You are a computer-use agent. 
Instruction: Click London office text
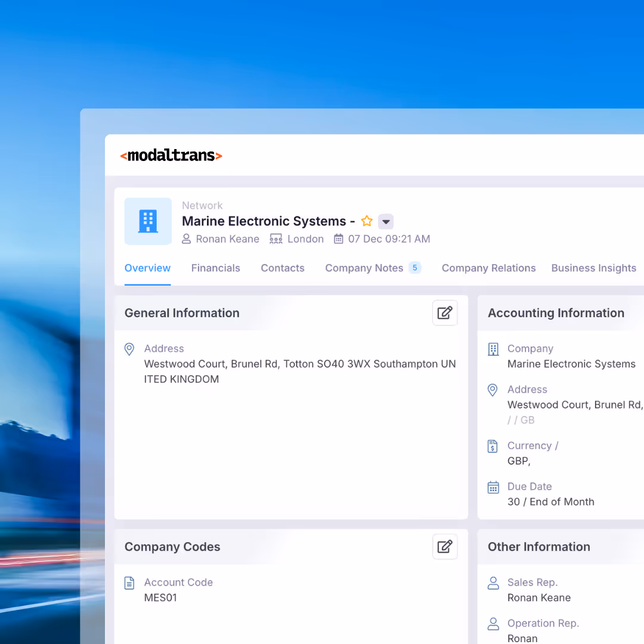pyautogui.click(x=305, y=239)
